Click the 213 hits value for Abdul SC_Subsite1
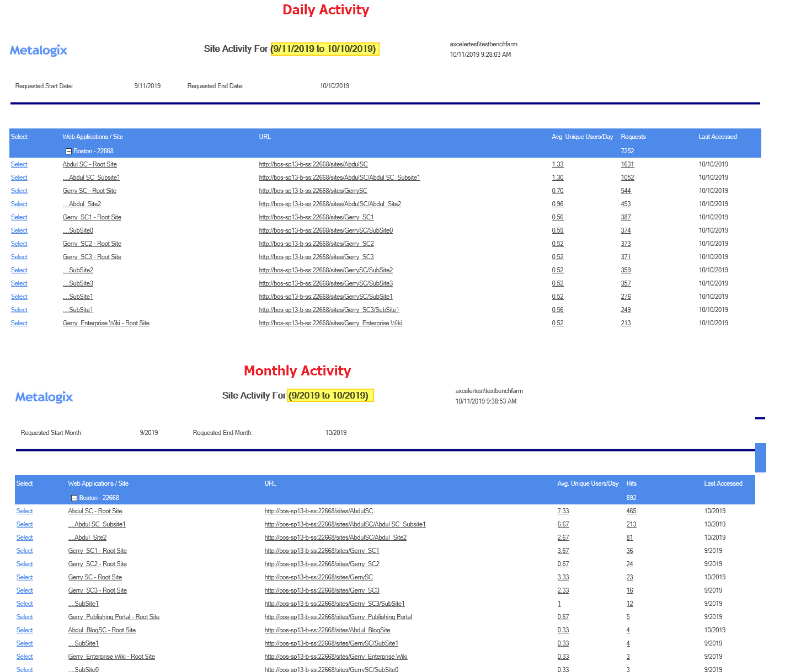Viewport: 785px width, 672px height. pyautogui.click(x=631, y=524)
